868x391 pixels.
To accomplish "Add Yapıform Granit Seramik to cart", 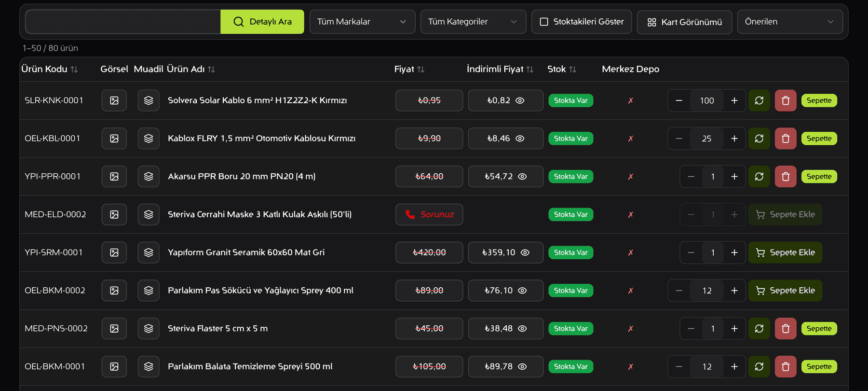I will pos(785,252).
